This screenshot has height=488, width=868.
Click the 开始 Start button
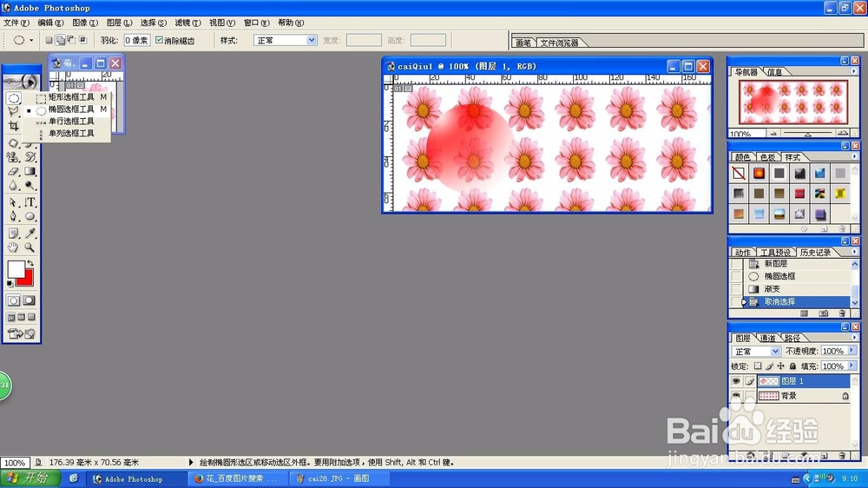click(x=30, y=478)
